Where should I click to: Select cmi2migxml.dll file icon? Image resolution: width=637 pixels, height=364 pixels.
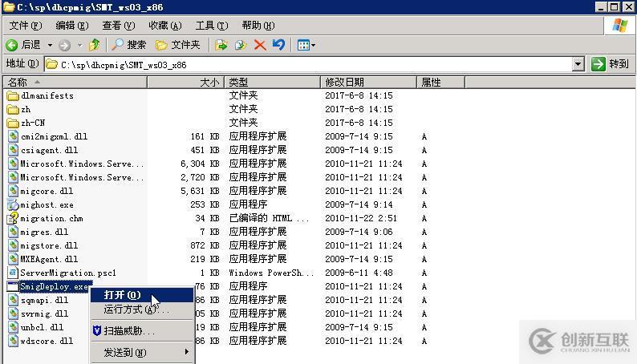point(13,136)
